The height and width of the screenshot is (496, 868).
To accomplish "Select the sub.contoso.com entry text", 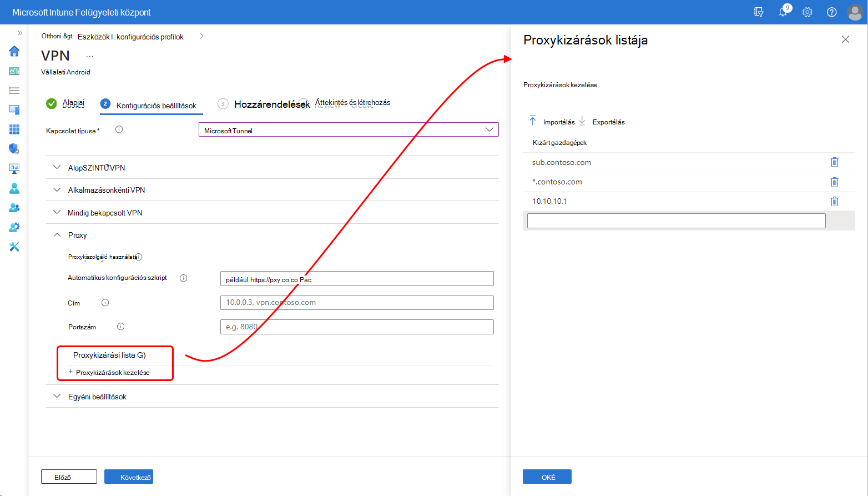I will 562,162.
